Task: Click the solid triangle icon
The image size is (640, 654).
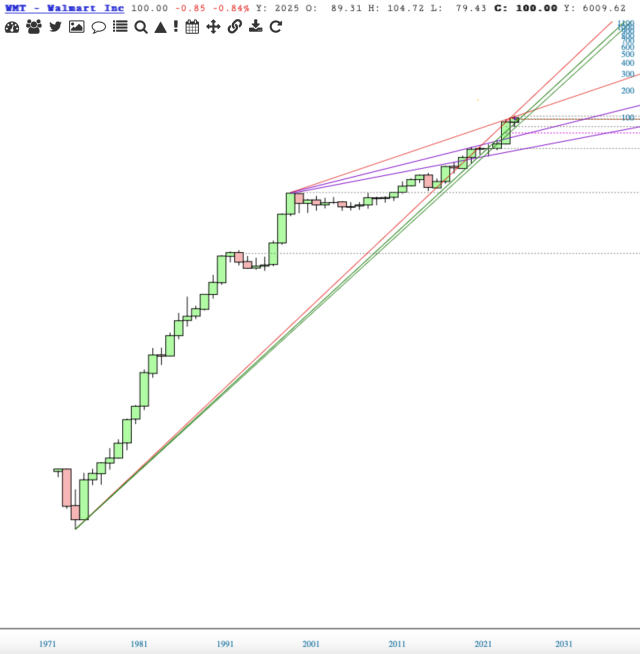Action: tap(160, 27)
